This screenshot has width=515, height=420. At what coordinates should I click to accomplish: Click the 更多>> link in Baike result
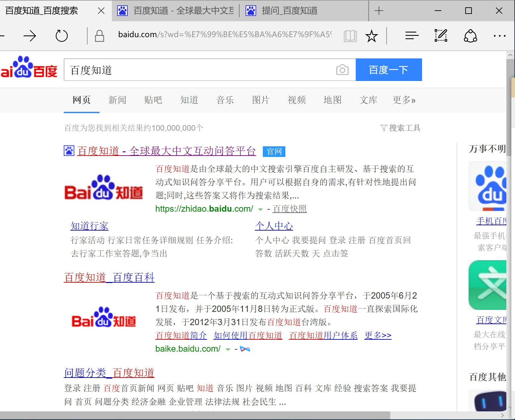click(x=378, y=335)
